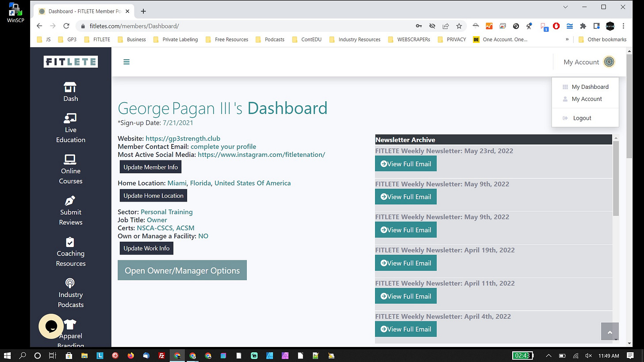Open Online Courses laptop icon

(x=70, y=159)
